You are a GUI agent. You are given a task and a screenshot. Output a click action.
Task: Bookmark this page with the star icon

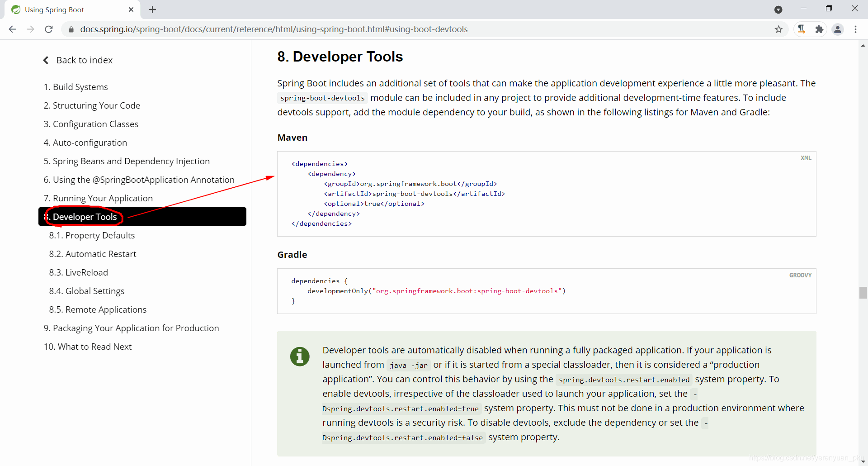pyautogui.click(x=778, y=29)
